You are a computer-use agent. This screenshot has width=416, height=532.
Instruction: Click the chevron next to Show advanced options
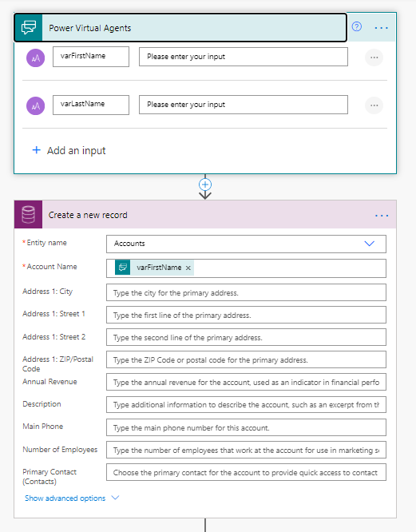coord(115,498)
